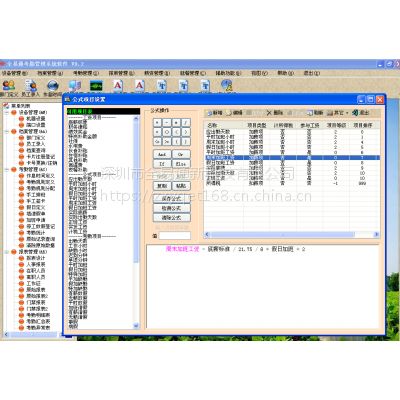Click the 退出 exit icon in dialog toolbar
This screenshot has width=400, height=400.
[355, 113]
